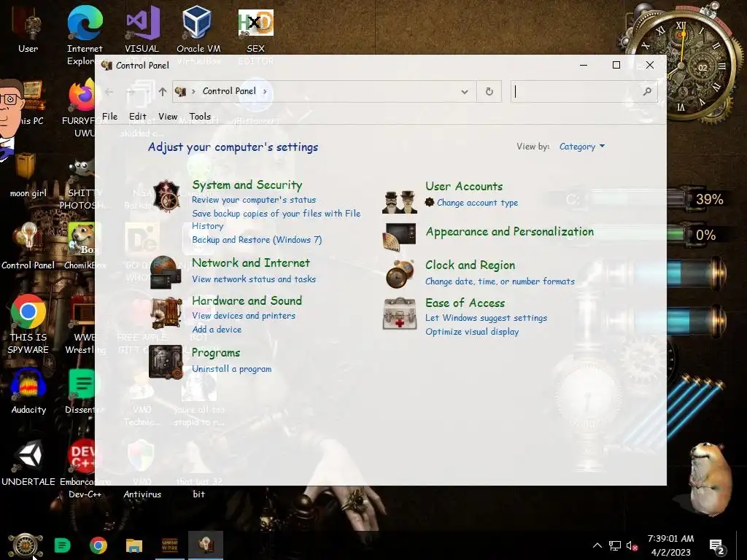Click Add a device link
Image resolution: width=747 pixels, height=560 pixels.
coord(217,329)
